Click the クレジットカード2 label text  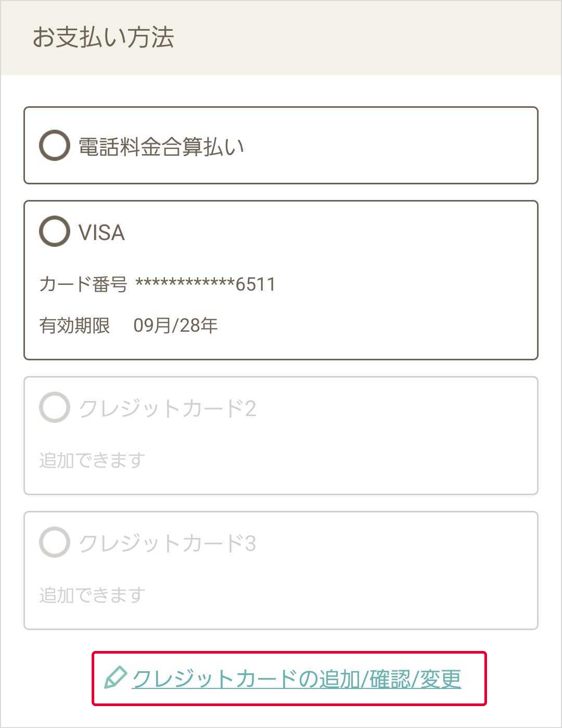pyautogui.click(x=167, y=408)
